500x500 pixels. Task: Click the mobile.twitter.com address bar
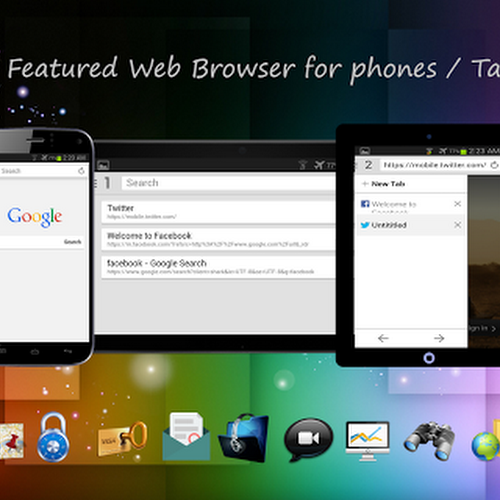[434, 165]
